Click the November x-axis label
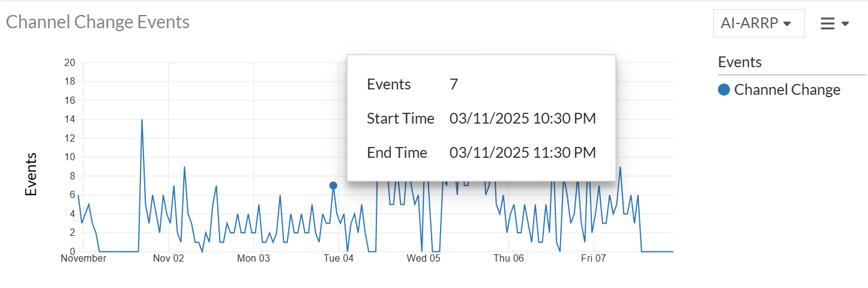 pyautogui.click(x=83, y=259)
